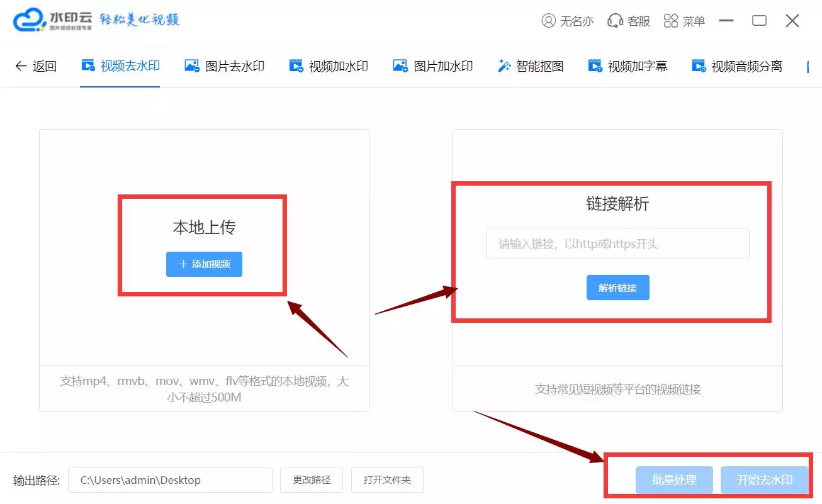Click the link input field
Screen dimensions: 822x504
click(617, 244)
